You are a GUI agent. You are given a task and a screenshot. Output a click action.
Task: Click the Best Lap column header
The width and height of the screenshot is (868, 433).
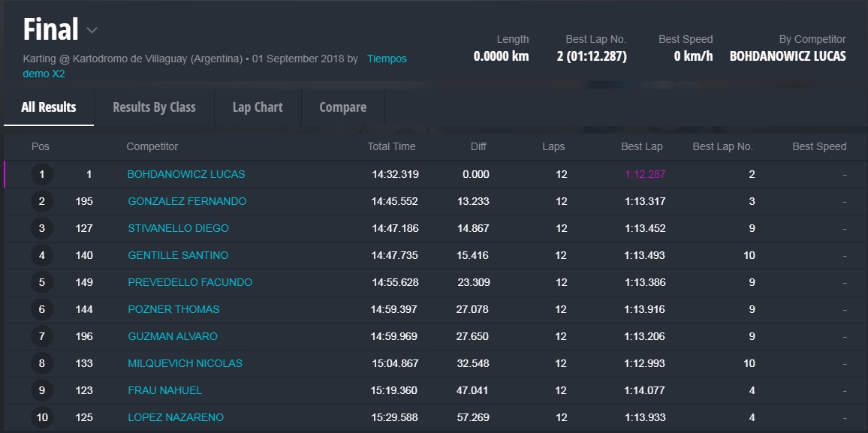click(641, 146)
